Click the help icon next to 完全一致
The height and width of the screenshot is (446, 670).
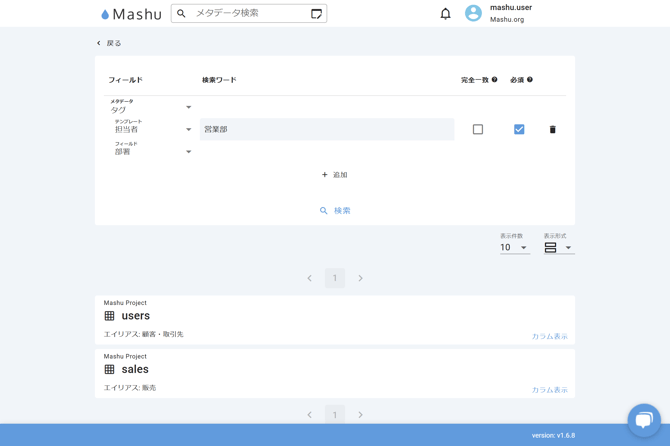tap(494, 80)
